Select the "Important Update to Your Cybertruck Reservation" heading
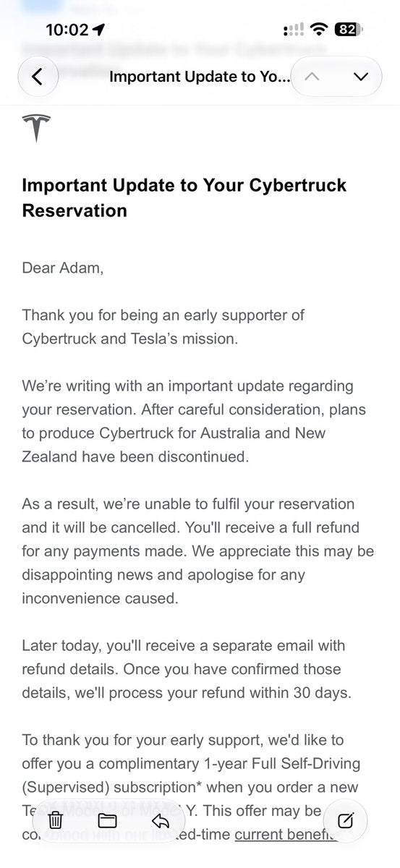Image resolution: width=400 pixels, height=868 pixels. coord(184,197)
